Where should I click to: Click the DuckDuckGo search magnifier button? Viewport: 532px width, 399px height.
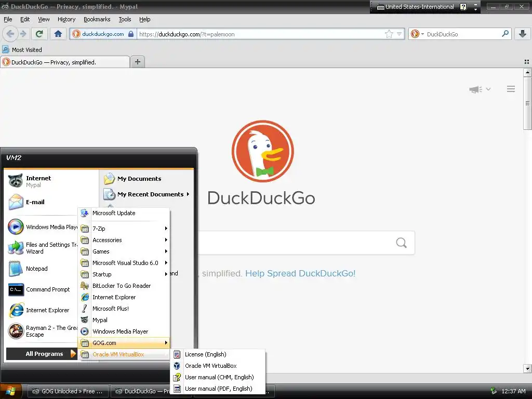(x=402, y=243)
